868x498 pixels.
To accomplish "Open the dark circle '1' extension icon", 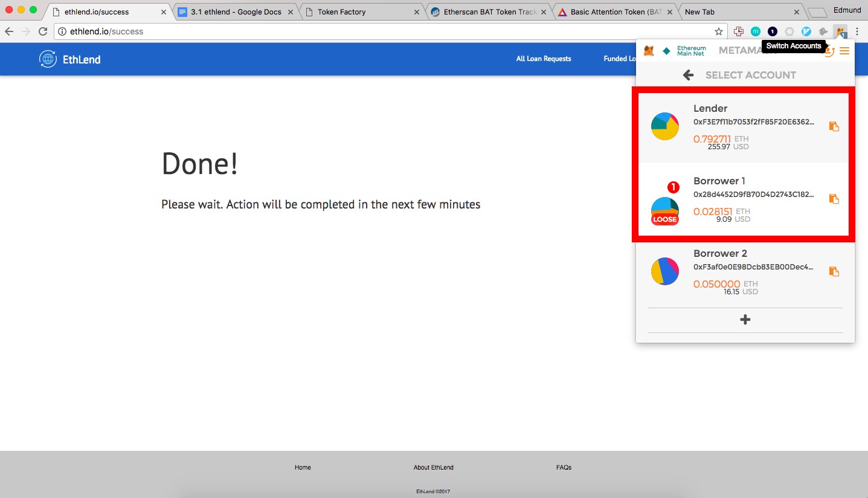I will click(773, 31).
